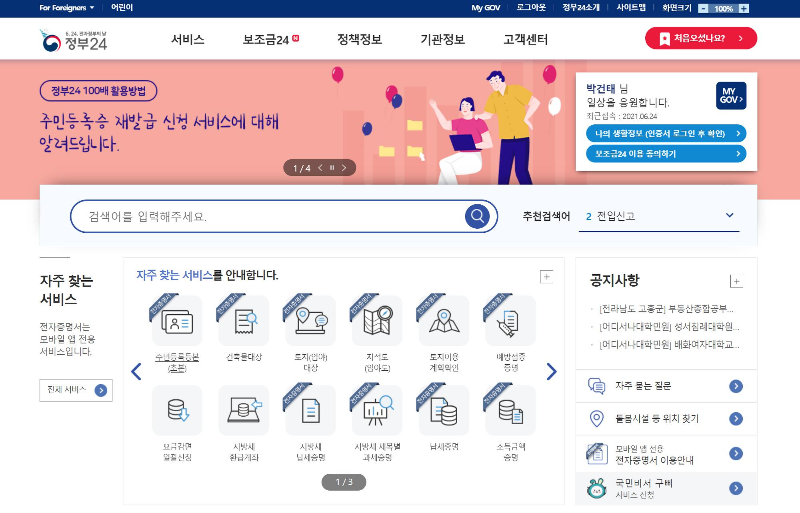Screen dimensions: 800x513
Task: Open the 배화여자대학교 notice
Action: click(670, 345)
